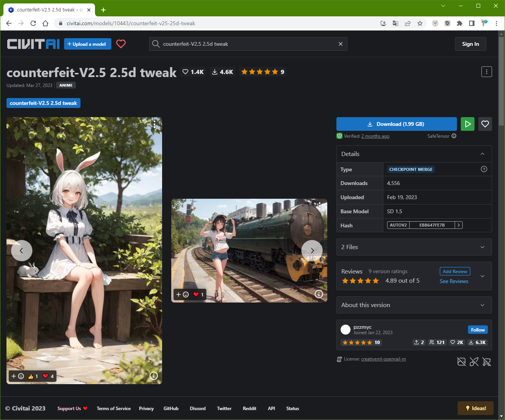Image resolution: width=505 pixels, height=420 pixels.
Task: Open Terms of Service footer link
Action: 114,408
